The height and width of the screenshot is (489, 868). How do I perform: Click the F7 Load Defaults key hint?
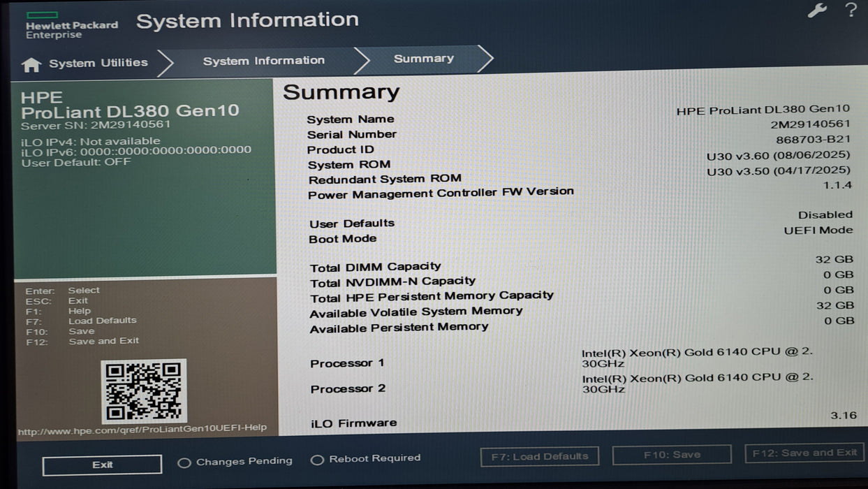(81, 321)
